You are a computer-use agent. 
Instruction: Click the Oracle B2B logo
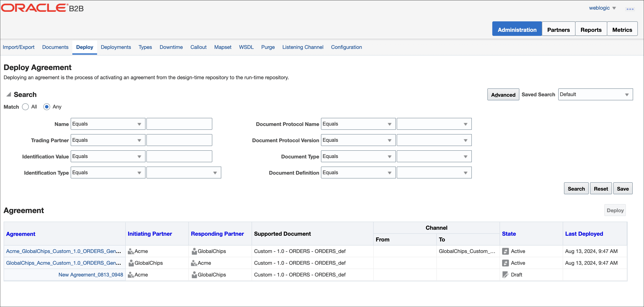42,8
